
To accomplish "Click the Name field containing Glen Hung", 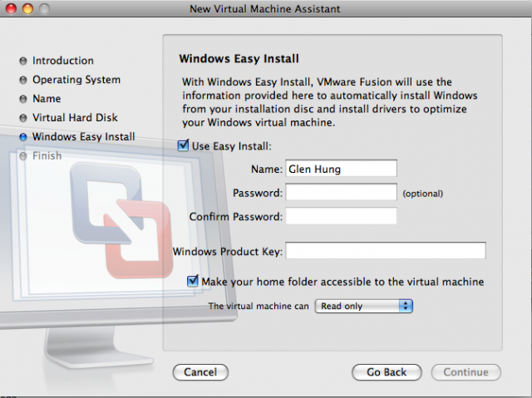I will pyautogui.click(x=341, y=169).
